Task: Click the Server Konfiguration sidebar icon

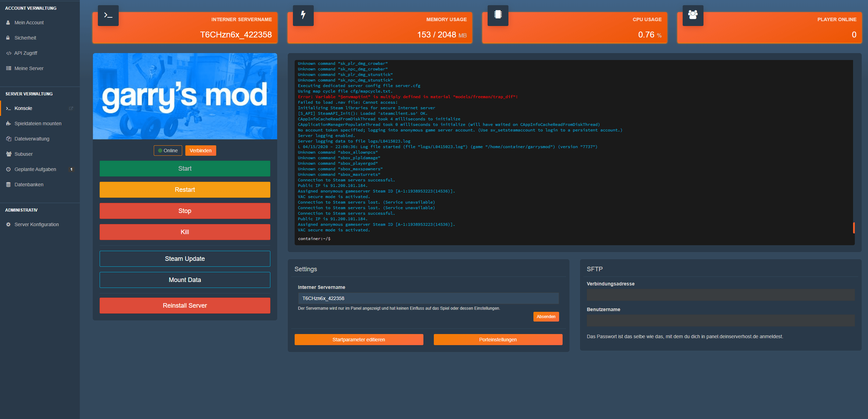Action: point(8,224)
